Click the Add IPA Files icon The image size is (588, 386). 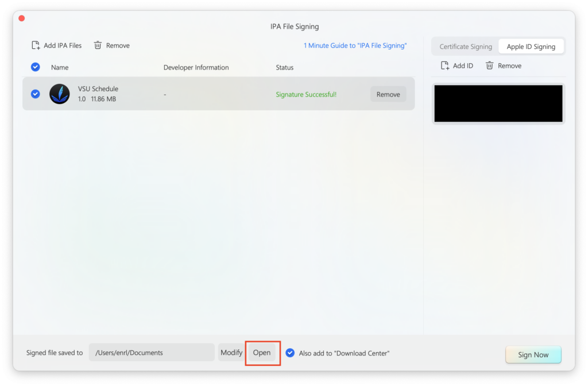click(x=36, y=45)
